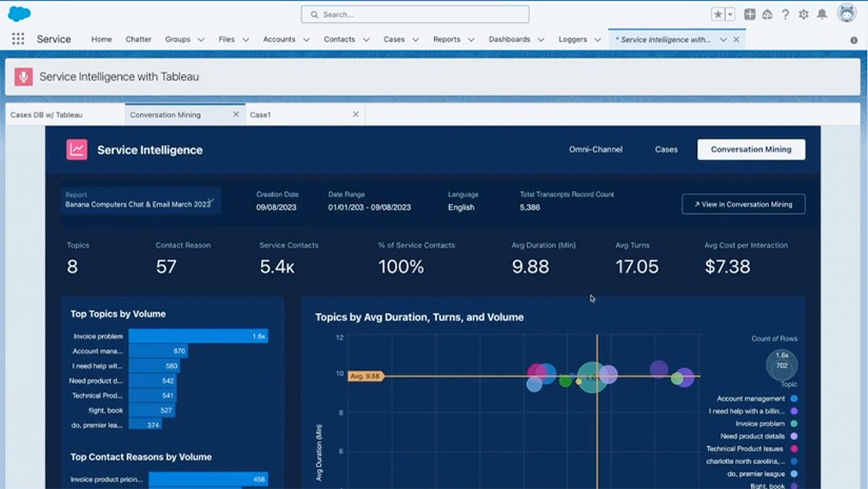
Task: Open the Setup gear icon
Action: [x=804, y=14]
